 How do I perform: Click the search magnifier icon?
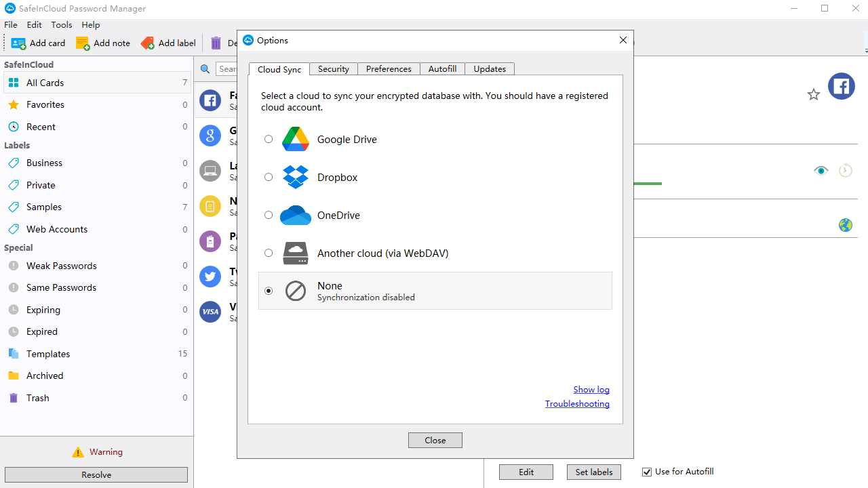tap(205, 68)
